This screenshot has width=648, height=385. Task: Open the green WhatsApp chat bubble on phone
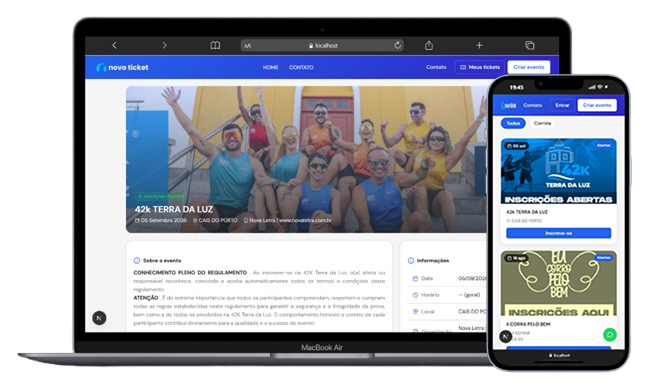610,335
